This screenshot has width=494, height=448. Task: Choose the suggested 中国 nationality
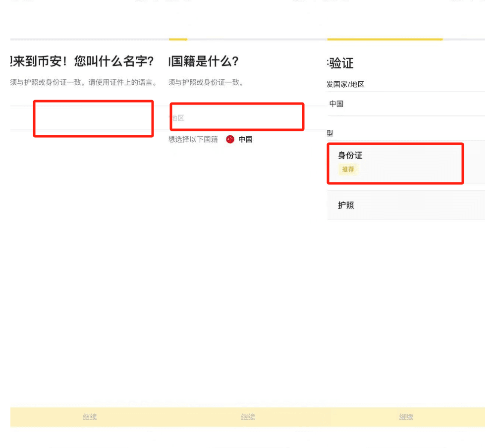coord(239,139)
